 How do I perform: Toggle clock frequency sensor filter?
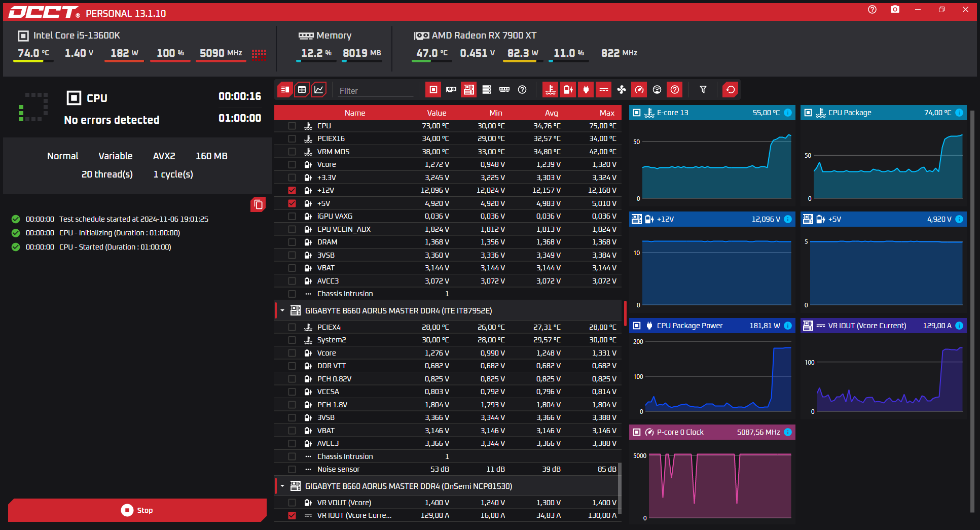tap(639, 90)
